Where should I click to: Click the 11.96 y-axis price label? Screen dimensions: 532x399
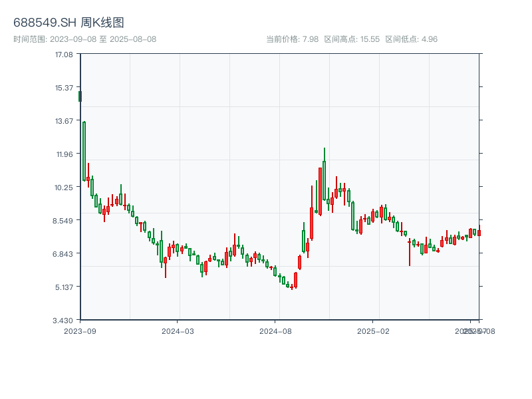click(x=64, y=154)
